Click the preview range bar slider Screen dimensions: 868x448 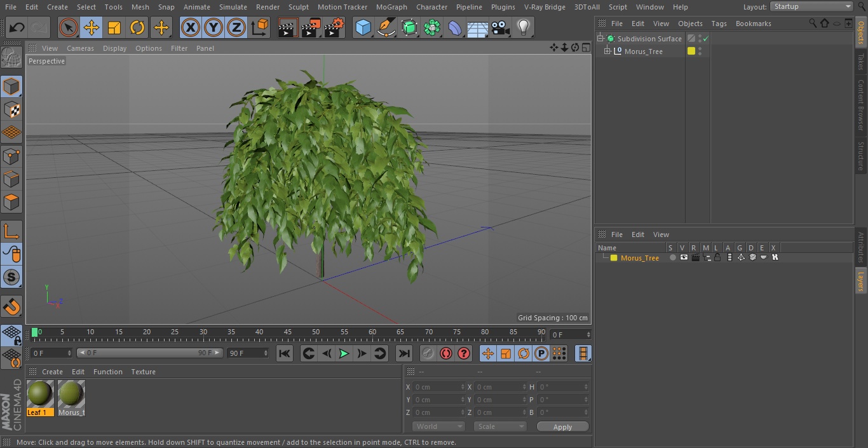[x=150, y=353]
